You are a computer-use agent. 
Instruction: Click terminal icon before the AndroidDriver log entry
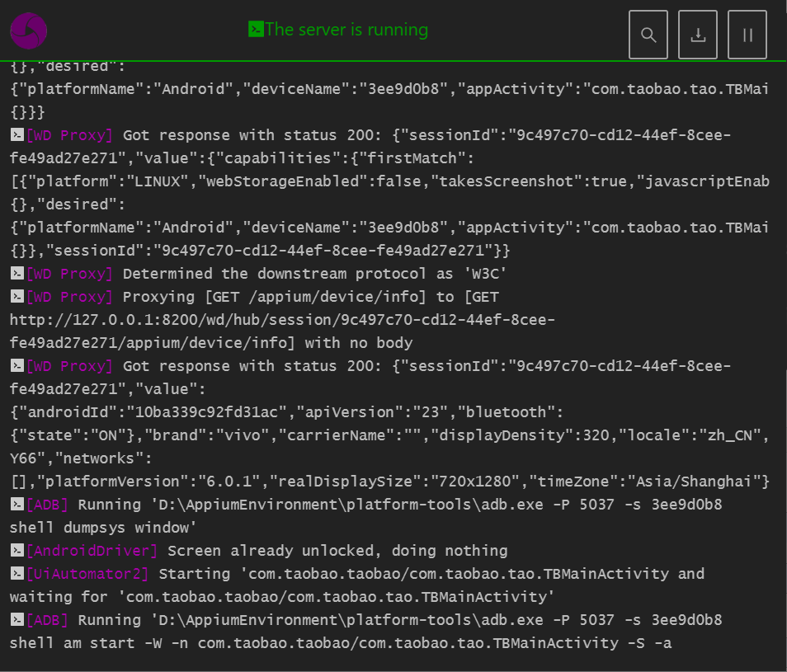(16, 551)
